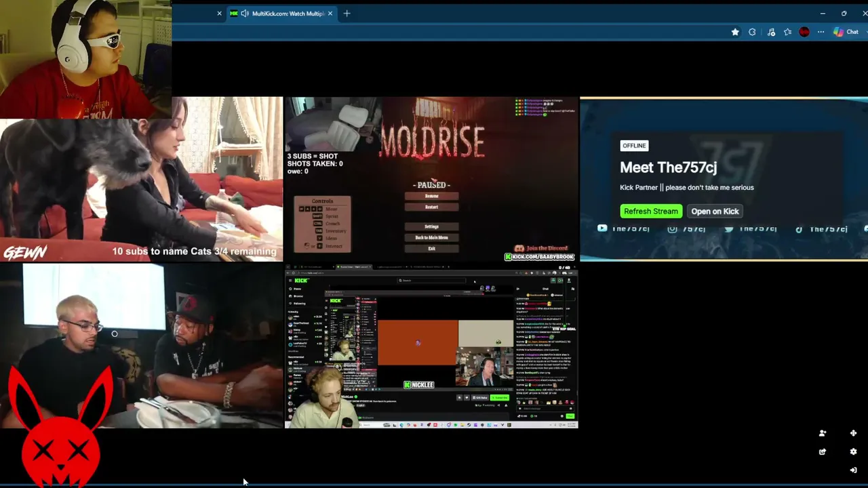Open the offline stream on Kick
The width and height of the screenshot is (868, 488).
[715, 211]
